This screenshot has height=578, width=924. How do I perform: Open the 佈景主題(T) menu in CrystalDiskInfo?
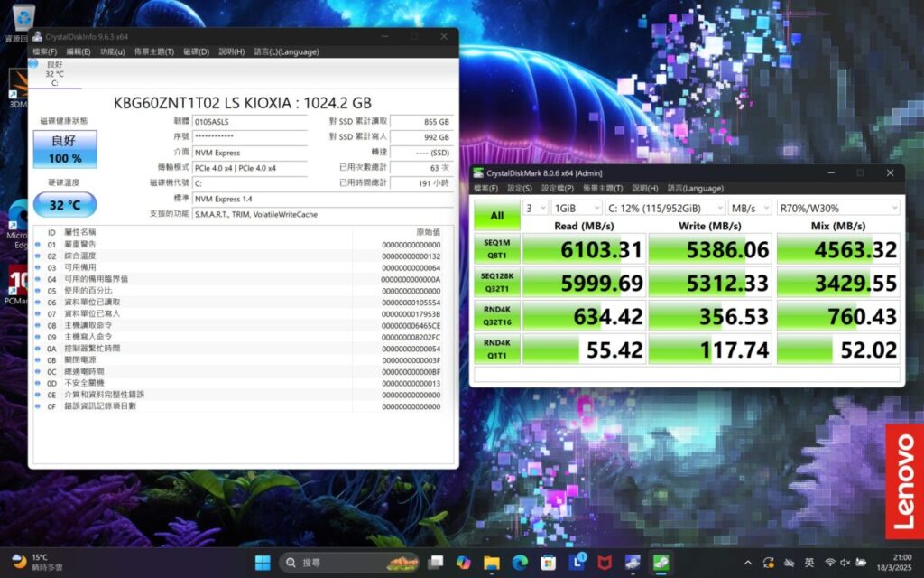[x=153, y=51]
